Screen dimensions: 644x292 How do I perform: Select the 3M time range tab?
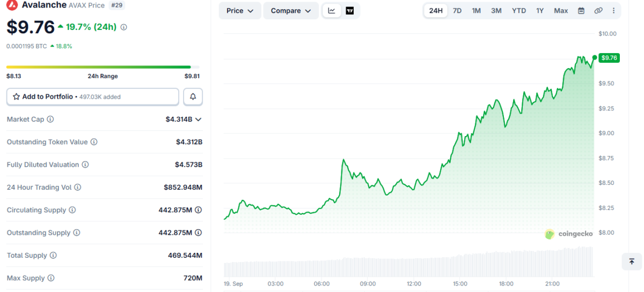(496, 11)
